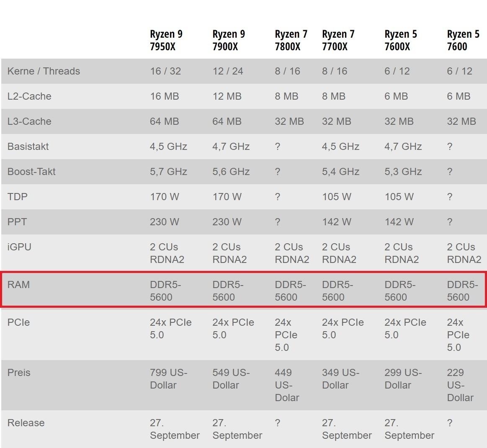Image resolution: width=487 pixels, height=448 pixels.
Task: Select the TDP row label
Action: coord(18,197)
